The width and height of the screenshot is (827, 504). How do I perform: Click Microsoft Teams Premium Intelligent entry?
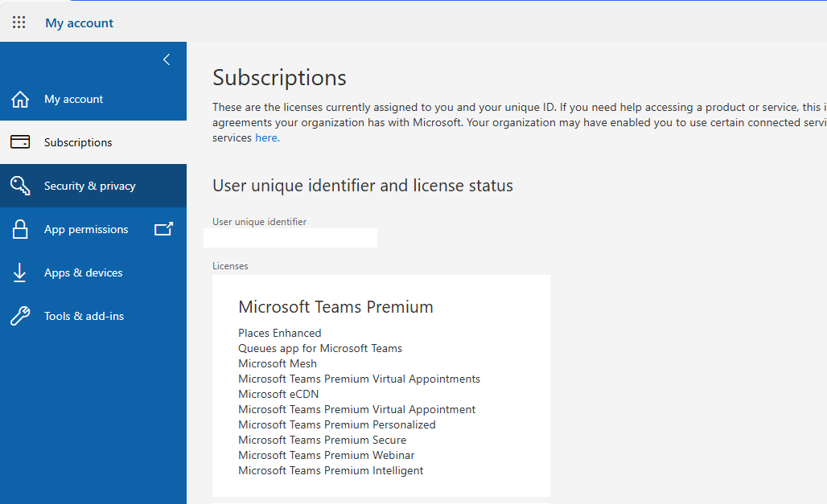(331, 471)
